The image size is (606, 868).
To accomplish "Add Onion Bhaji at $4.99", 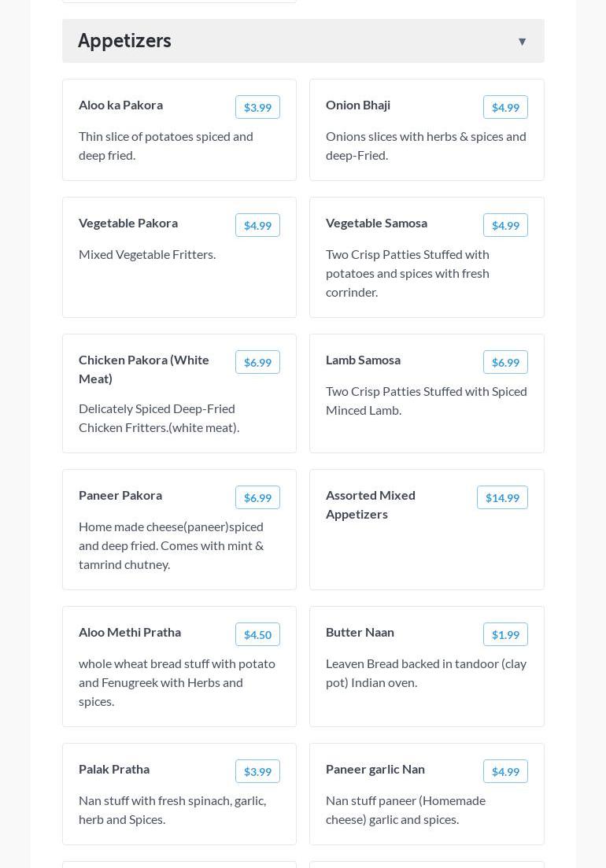I will 505,108.
